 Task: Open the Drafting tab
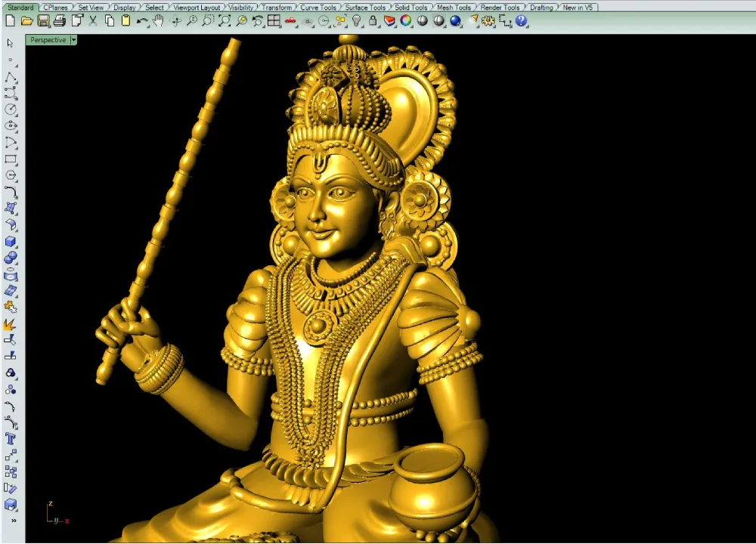coord(541,8)
